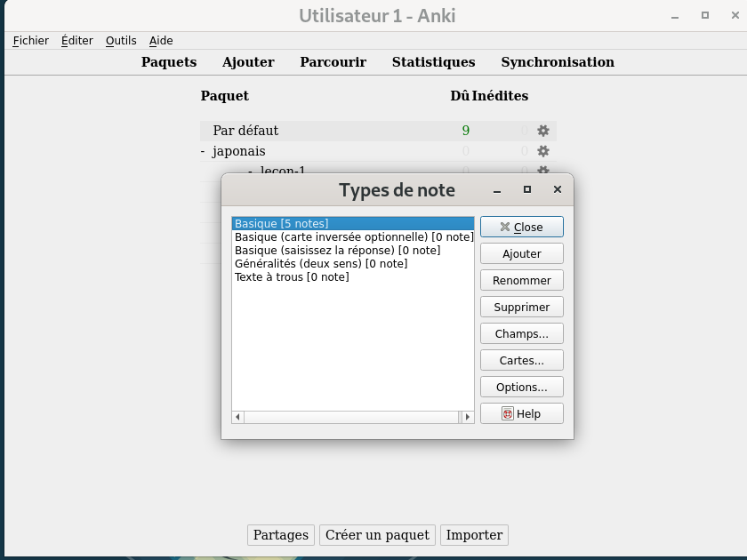Viewport: 747px width, 560px height.
Task: Rename note type with Renommer
Action: tap(521, 280)
